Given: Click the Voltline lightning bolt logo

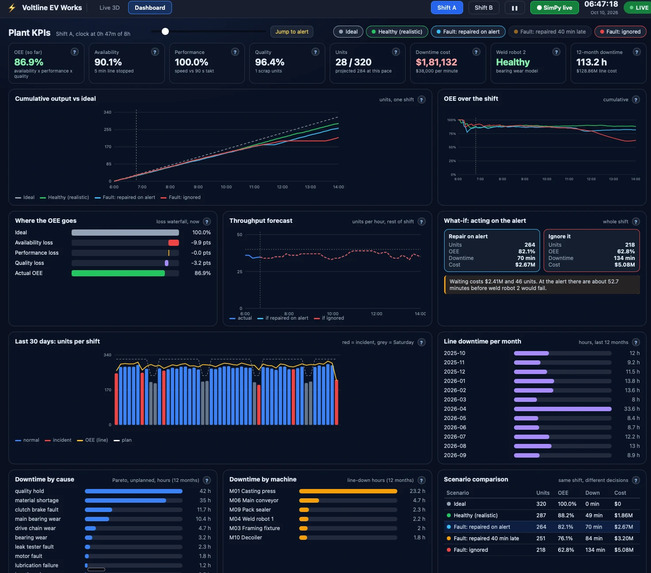Looking at the screenshot, I should coord(12,7).
